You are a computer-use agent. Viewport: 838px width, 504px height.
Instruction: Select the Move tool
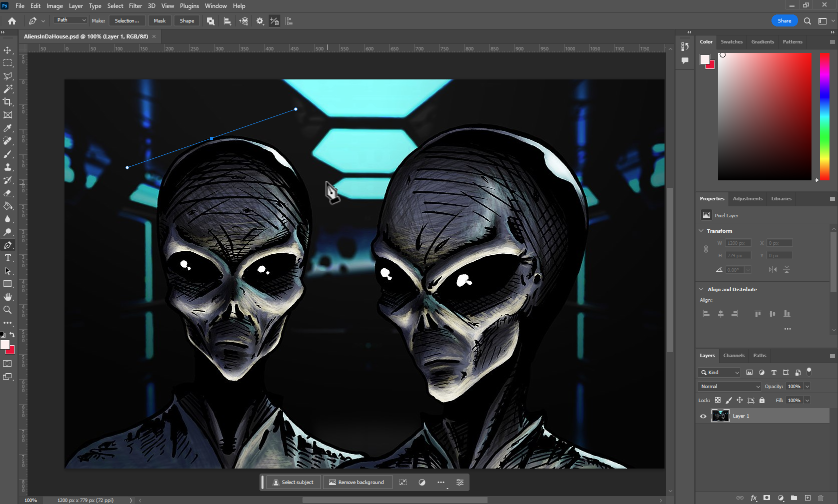[x=7, y=50]
